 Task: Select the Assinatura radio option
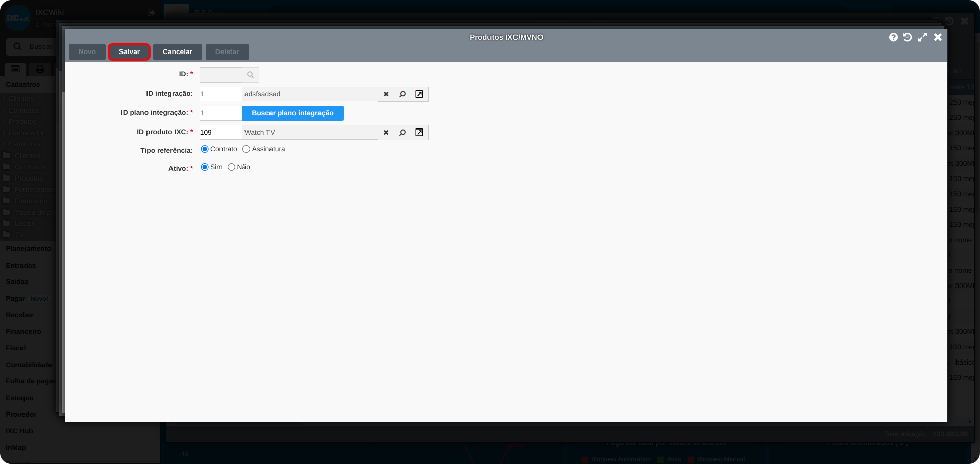click(x=247, y=149)
